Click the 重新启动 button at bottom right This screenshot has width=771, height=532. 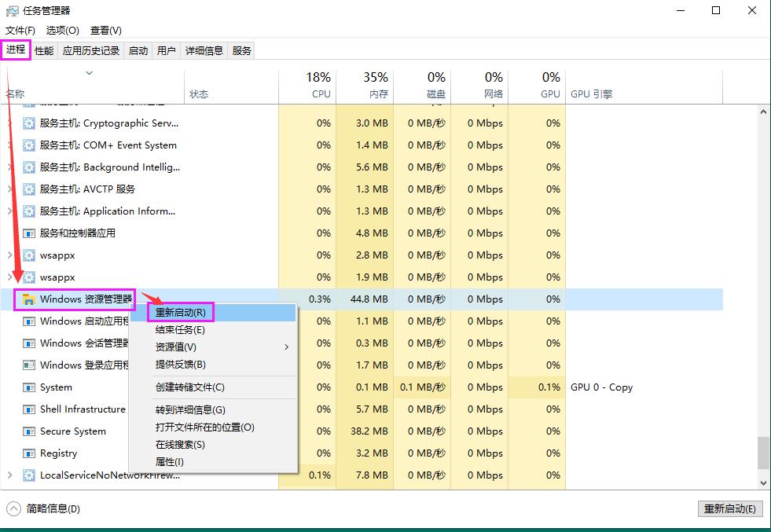click(729, 509)
